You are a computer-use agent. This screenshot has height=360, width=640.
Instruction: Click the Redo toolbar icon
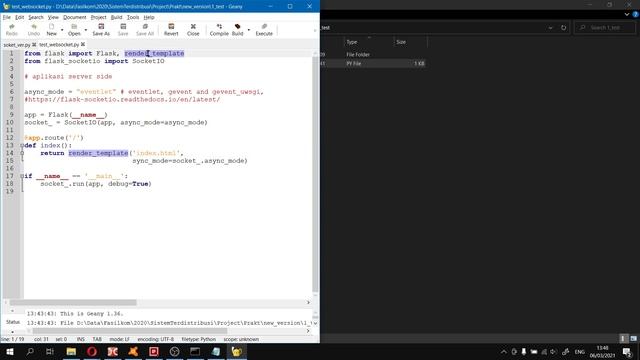(x=11, y=30)
